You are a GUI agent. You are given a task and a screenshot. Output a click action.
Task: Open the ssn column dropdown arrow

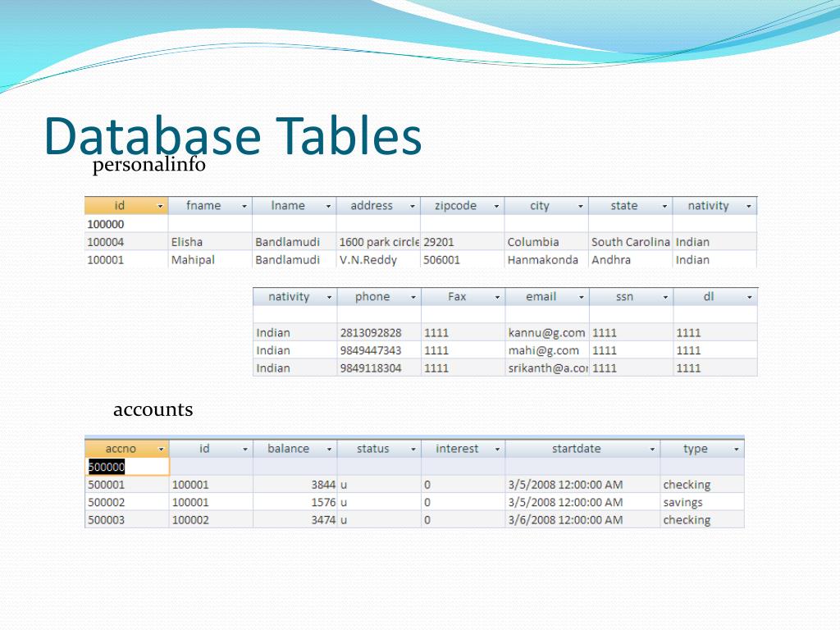(x=665, y=297)
